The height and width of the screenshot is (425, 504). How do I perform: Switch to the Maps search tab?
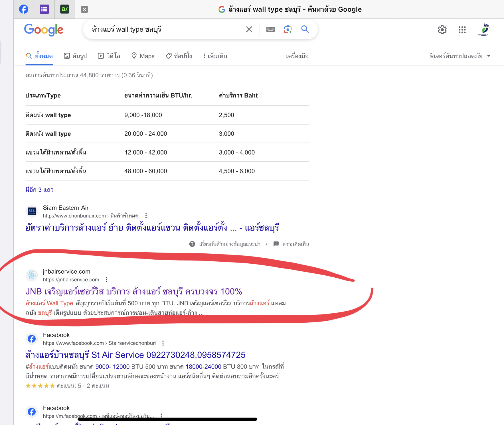(x=143, y=56)
